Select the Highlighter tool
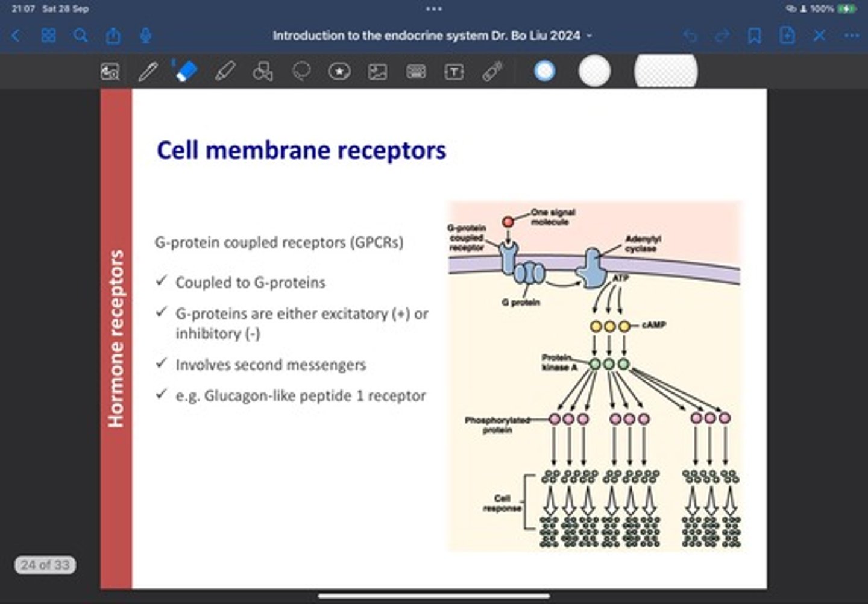The width and height of the screenshot is (868, 604). click(225, 72)
